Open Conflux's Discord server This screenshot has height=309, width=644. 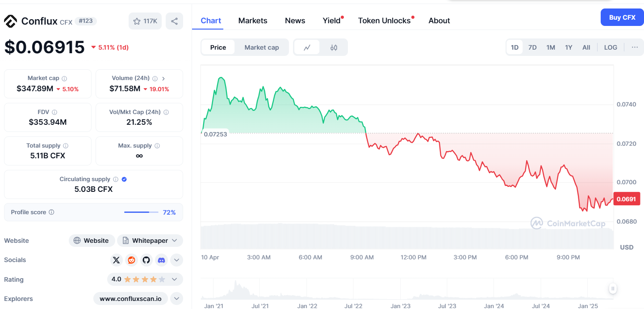(x=161, y=260)
